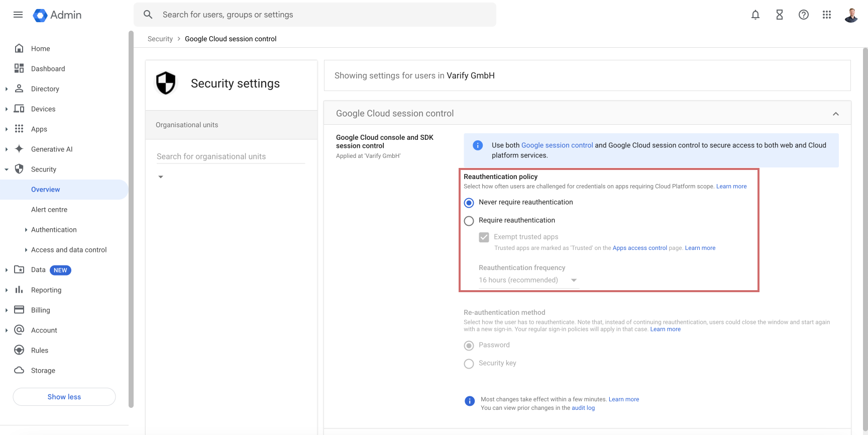The width and height of the screenshot is (868, 435).
Task: Click Security breadcrumb link
Action: (160, 39)
